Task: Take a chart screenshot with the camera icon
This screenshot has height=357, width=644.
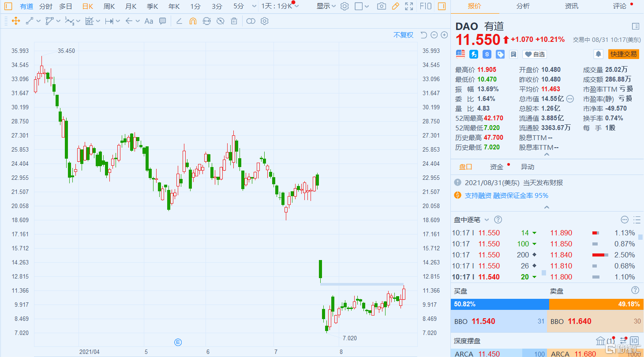Action: (381, 6)
